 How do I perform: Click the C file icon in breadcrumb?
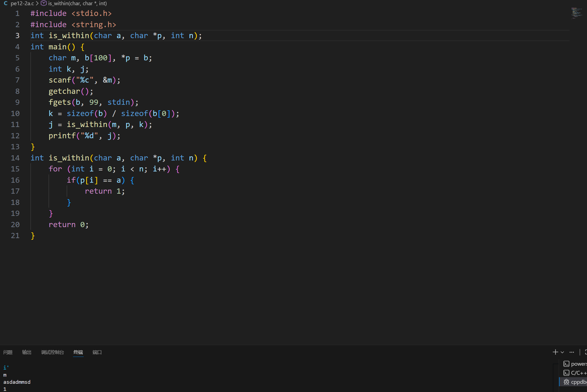tap(5, 3)
